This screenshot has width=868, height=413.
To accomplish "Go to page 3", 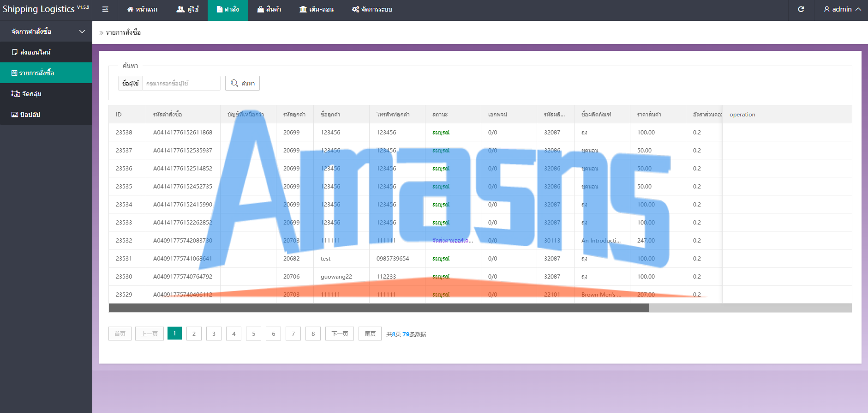I will tap(214, 334).
